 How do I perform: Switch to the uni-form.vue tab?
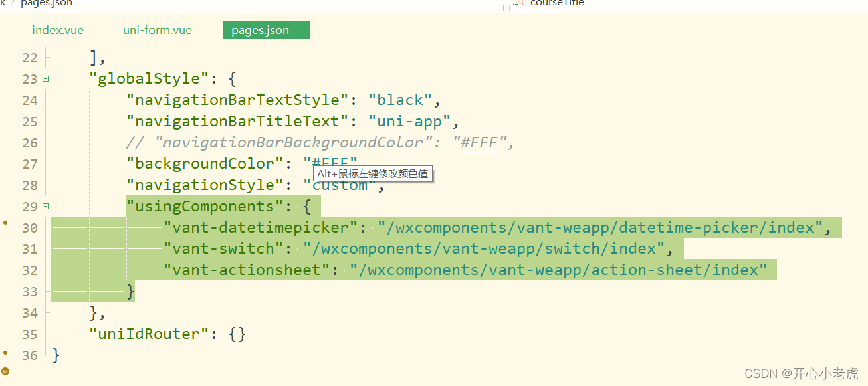click(x=157, y=29)
